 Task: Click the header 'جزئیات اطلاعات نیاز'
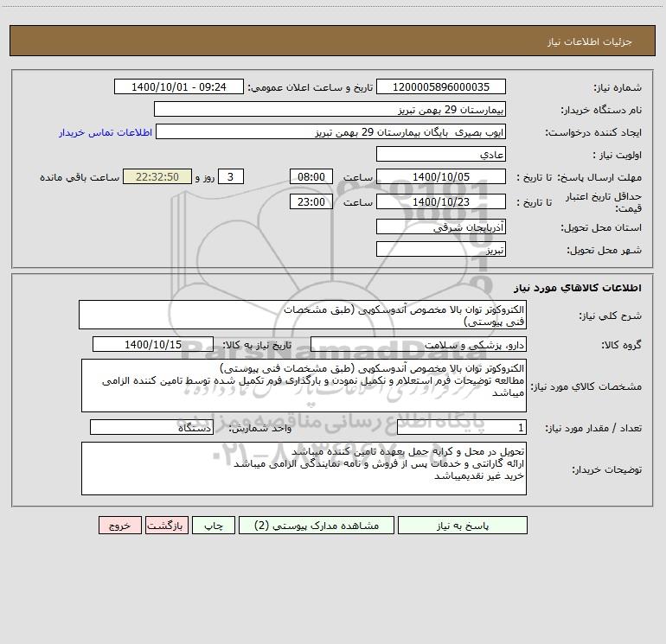coord(590,41)
